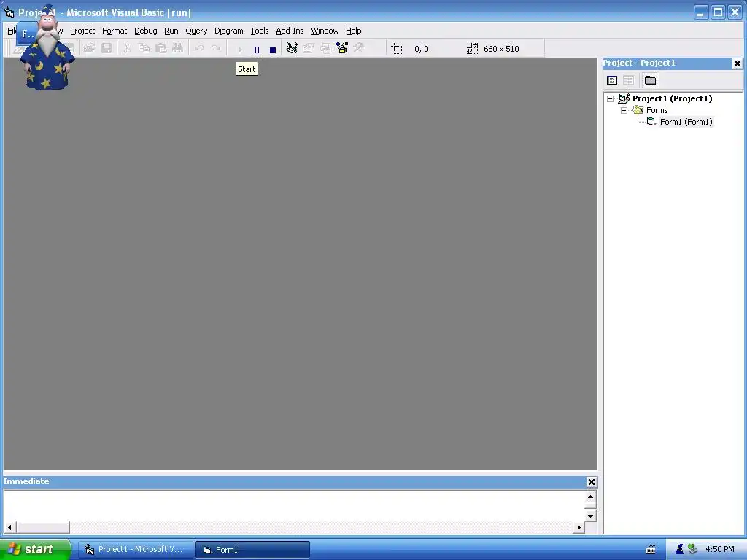Click View Object icon in Project panel
747x560 pixels.
coord(628,80)
